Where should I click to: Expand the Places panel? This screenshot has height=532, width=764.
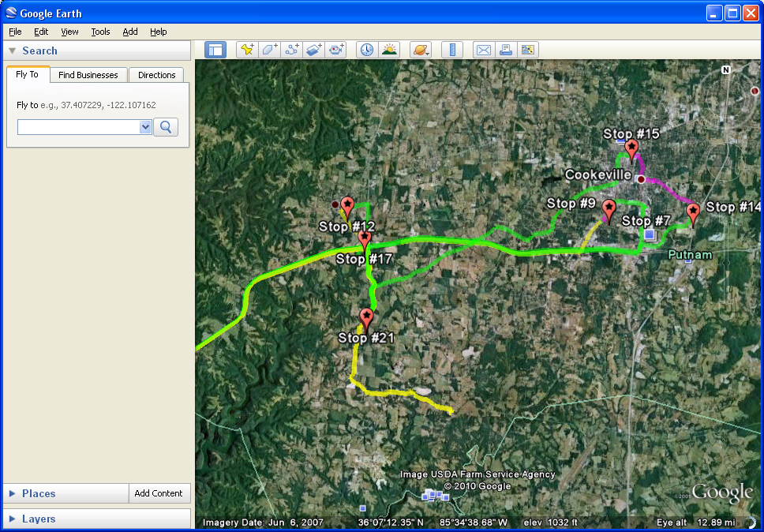click(x=13, y=493)
